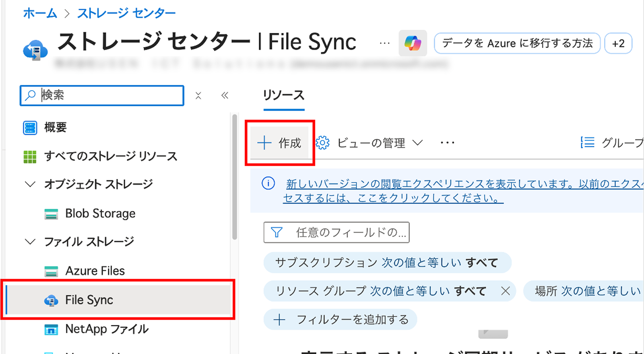Select File Sync in the sidebar
The height and width of the screenshot is (354, 644).
click(x=89, y=300)
